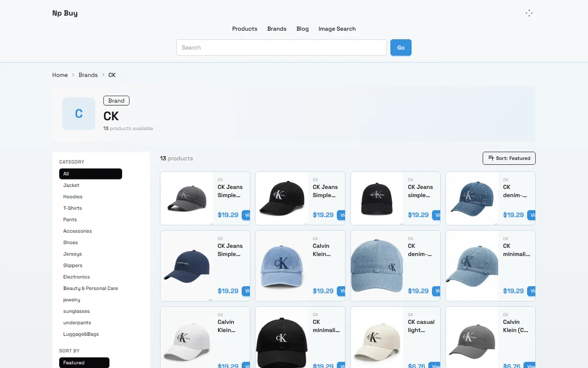
Task: Select Featured under Sort By
Action: [84, 363]
